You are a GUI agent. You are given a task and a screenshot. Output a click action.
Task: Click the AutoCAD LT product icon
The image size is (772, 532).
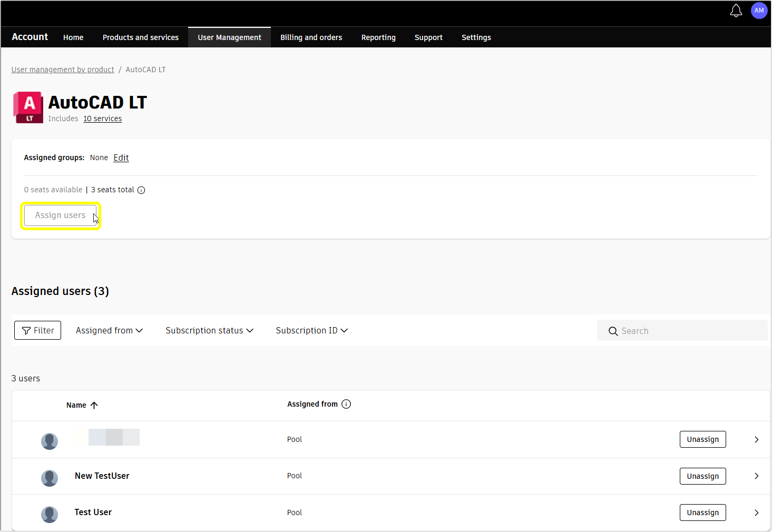[x=28, y=107]
